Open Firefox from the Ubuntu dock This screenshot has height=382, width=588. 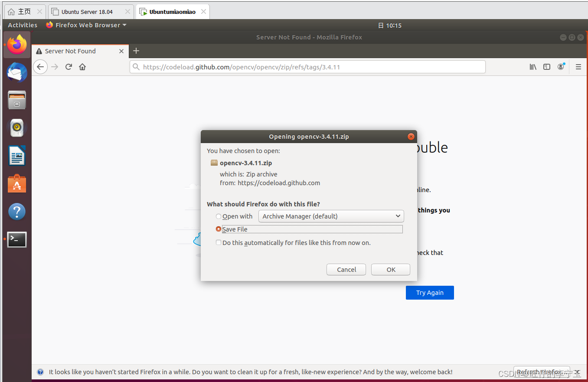17,45
